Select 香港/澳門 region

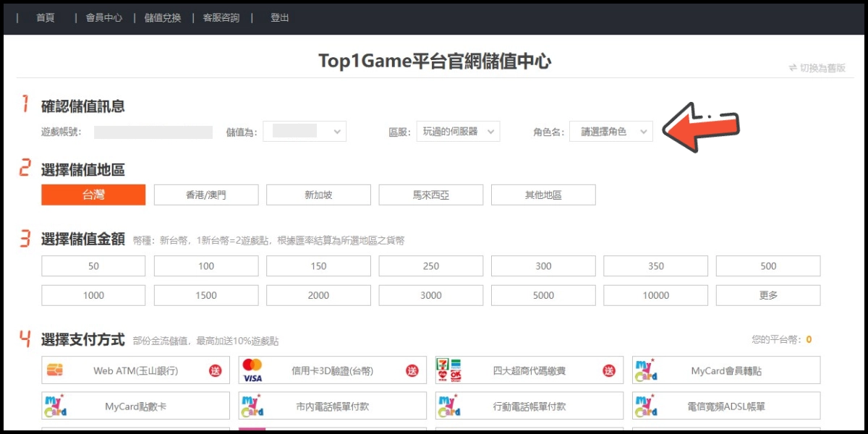tap(206, 195)
